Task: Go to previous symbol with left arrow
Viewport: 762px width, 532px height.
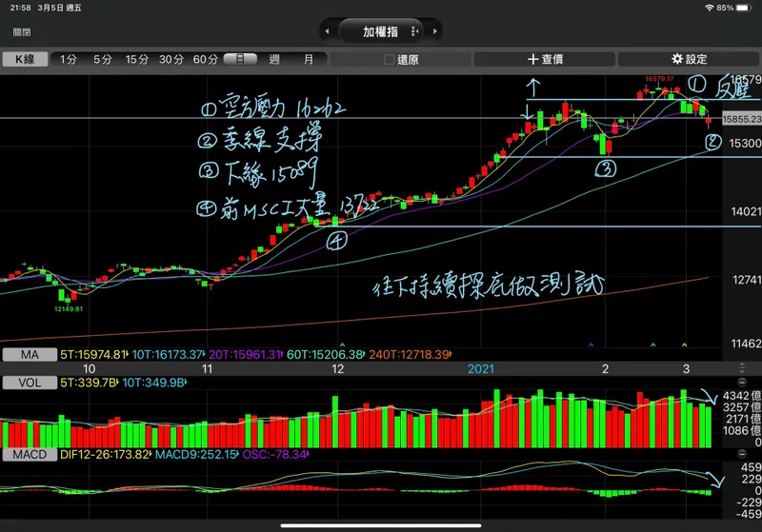Action: coord(327,31)
